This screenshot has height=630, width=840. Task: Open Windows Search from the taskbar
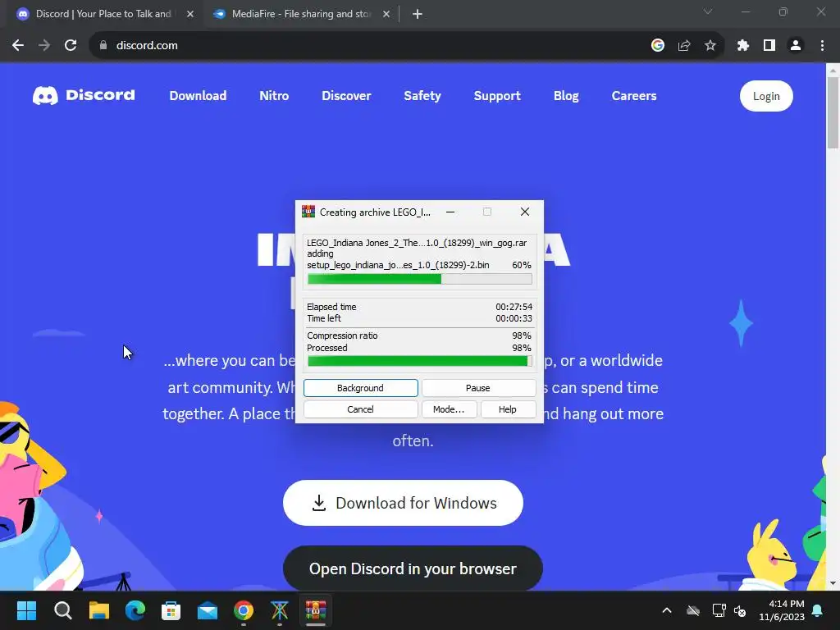click(x=62, y=610)
